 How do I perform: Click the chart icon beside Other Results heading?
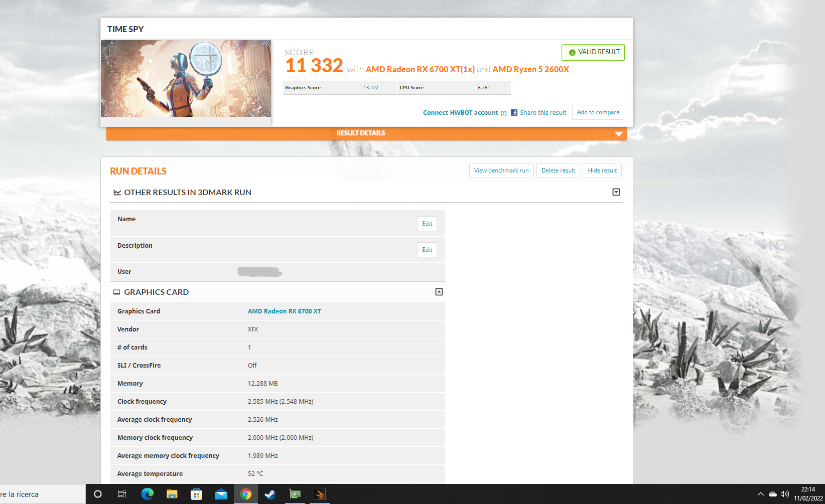(117, 193)
